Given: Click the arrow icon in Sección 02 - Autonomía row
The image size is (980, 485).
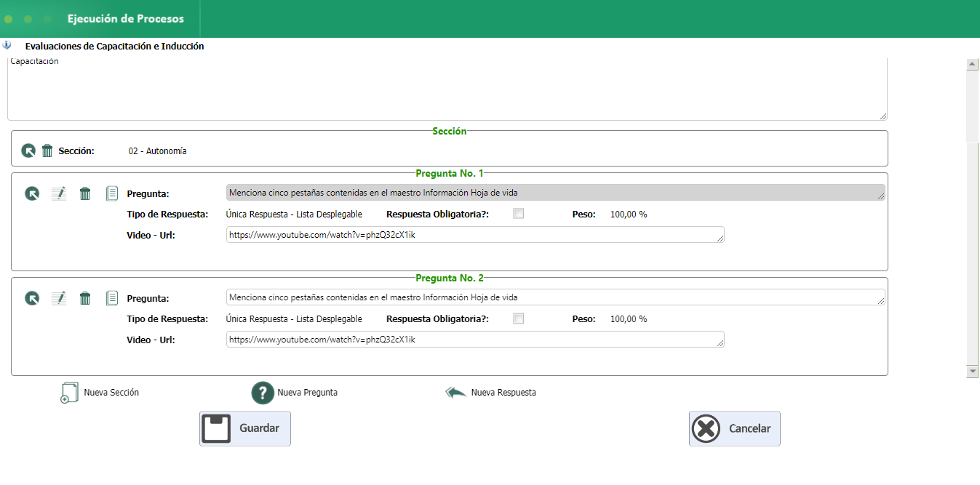Looking at the screenshot, I should 28,151.
